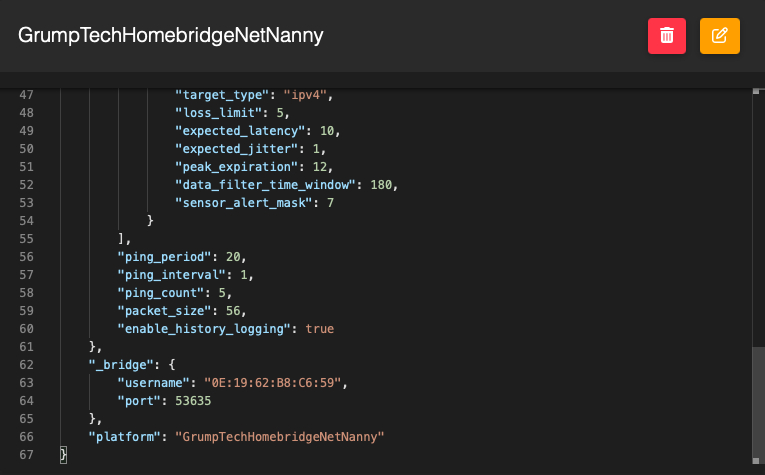Screen dimensions: 765x475
Task: Click the "GrumpTechHomebridgeNetNanny" platform string value
Action: click(280, 437)
